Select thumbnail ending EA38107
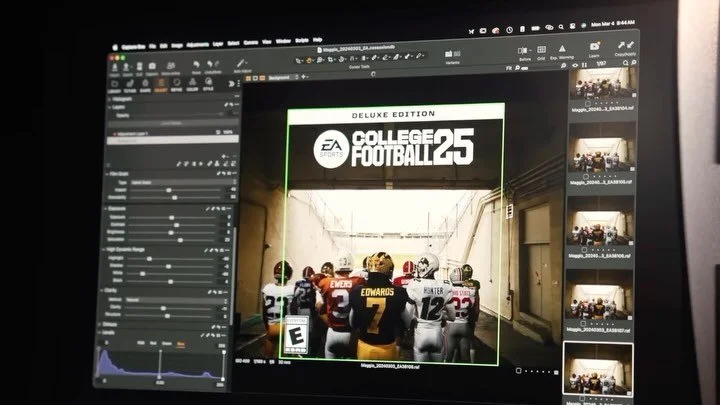This screenshot has width=720, height=405. pyautogui.click(x=599, y=294)
